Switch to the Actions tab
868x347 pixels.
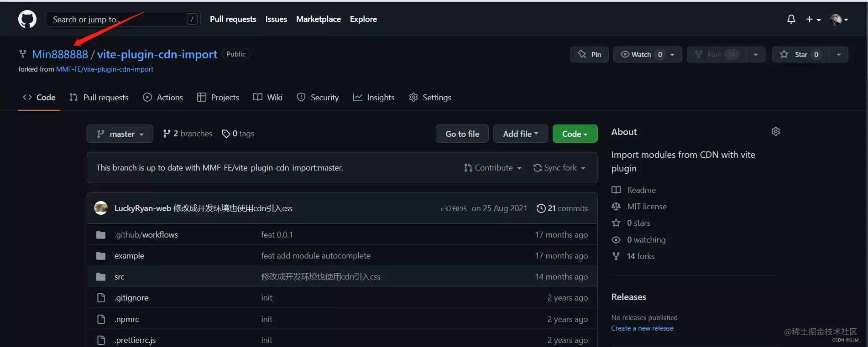[163, 97]
